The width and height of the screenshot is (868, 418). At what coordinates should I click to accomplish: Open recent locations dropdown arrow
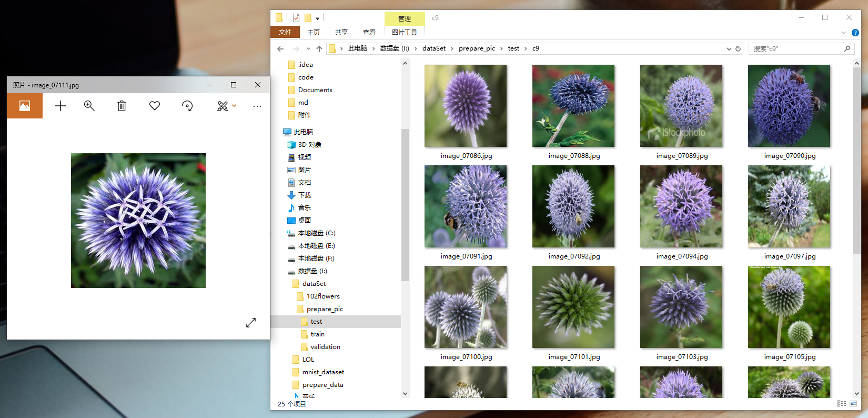[308, 49]
